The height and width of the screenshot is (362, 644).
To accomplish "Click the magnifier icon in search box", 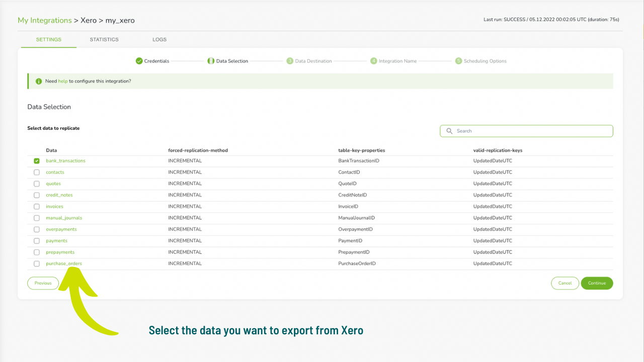I will 449,131.
